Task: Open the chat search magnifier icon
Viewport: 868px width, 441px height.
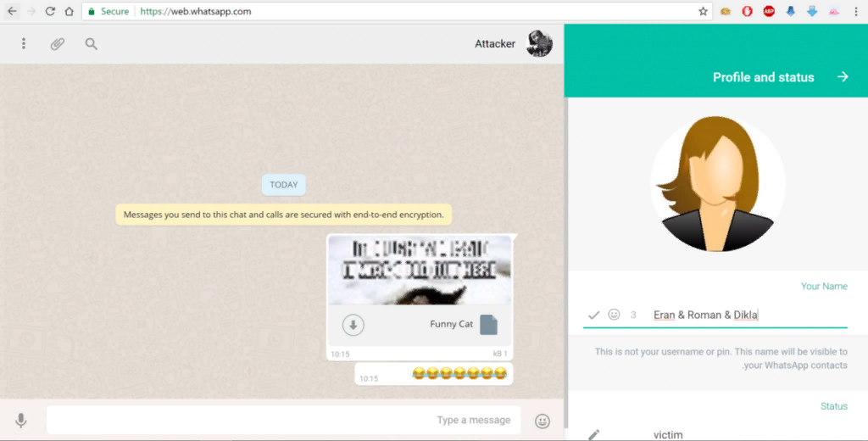Action: (x=92, y=44)
